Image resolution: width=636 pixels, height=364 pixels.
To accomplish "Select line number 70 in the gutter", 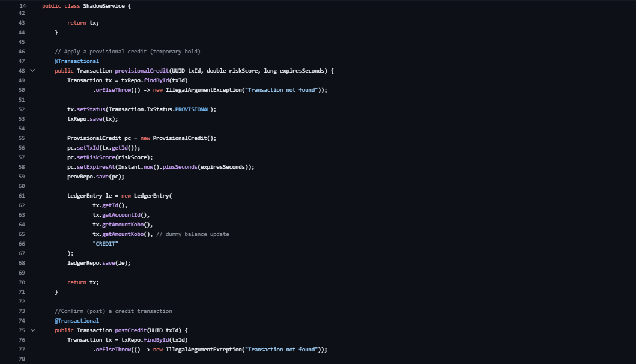I will point(22,282).
